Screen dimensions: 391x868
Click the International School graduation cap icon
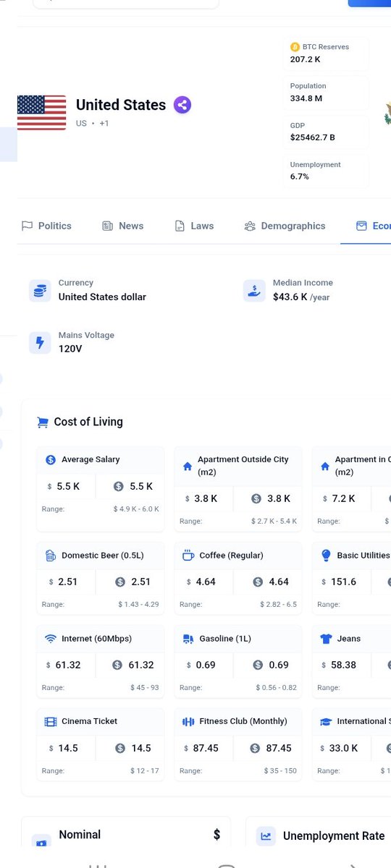(x=325, y=721)
